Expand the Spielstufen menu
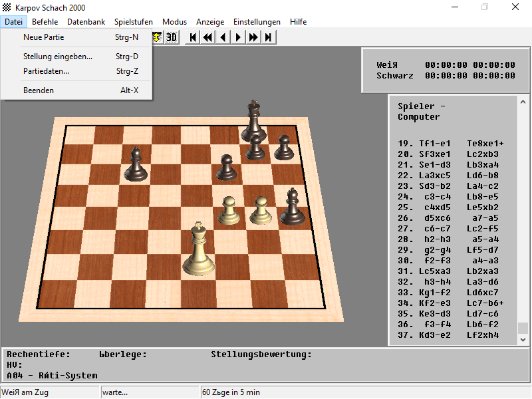 [133, 22]
